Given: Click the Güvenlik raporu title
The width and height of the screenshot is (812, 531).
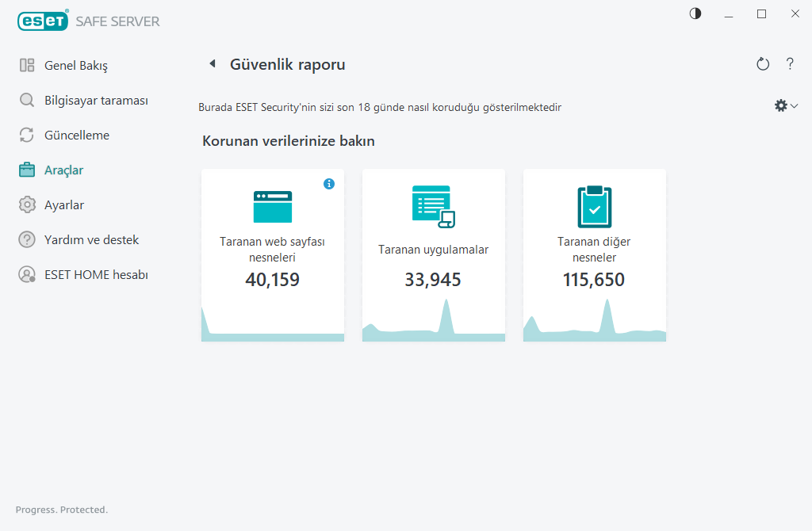Looking at the screenshot, I should coord(287,64).
